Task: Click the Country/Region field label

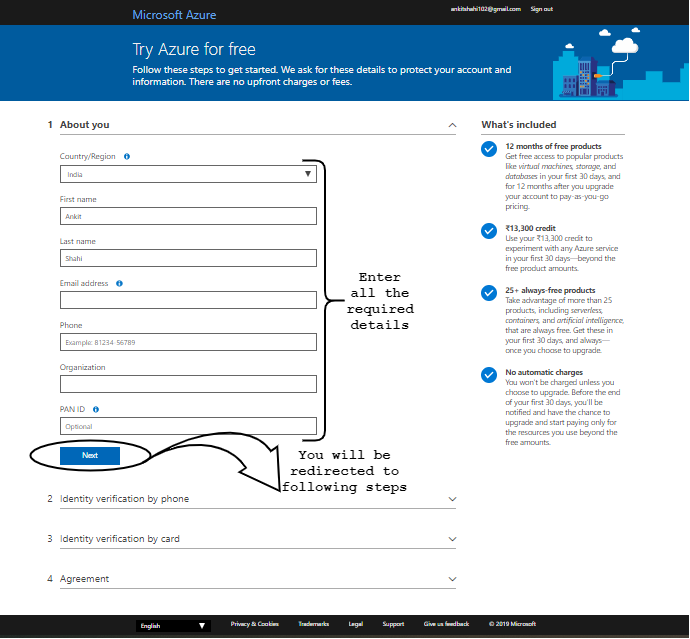Action: (x=88, y=157)
